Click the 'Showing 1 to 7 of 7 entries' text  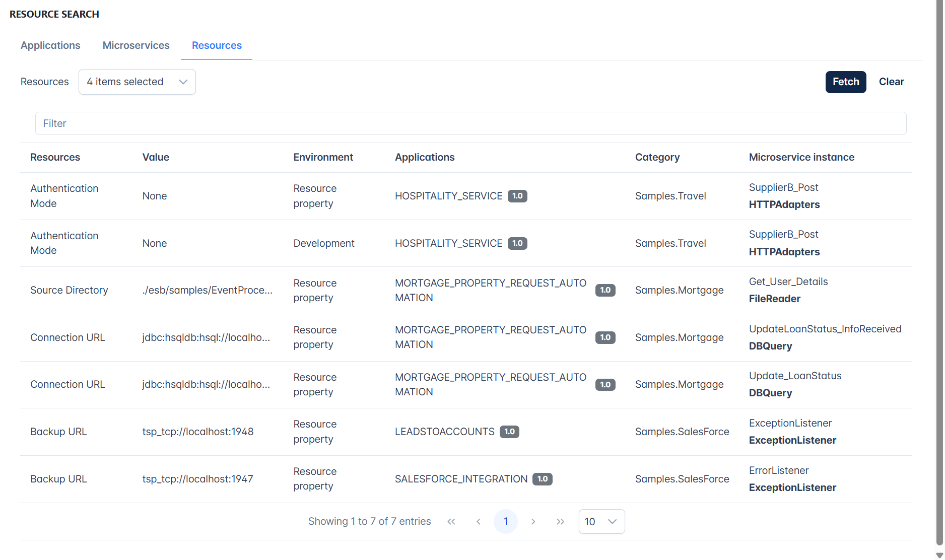pyautogui.click(x=370, y=521)
